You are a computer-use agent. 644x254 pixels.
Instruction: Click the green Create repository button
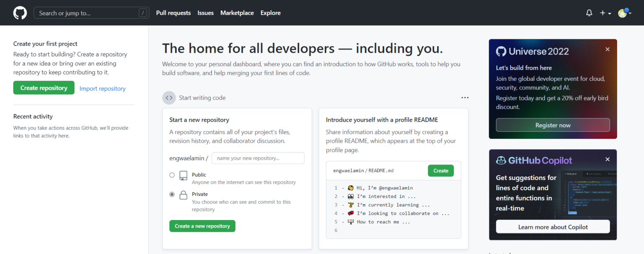[x=44, y=87]
